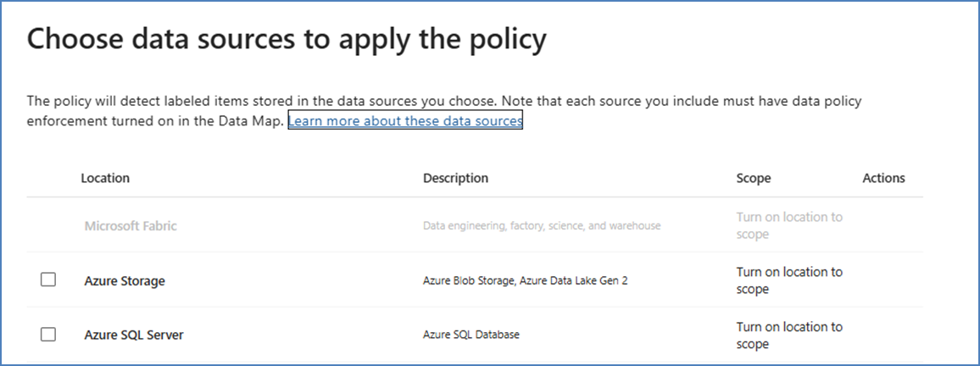Click the Description column header
Screen dimensions: 980x366
pos(455,178)
